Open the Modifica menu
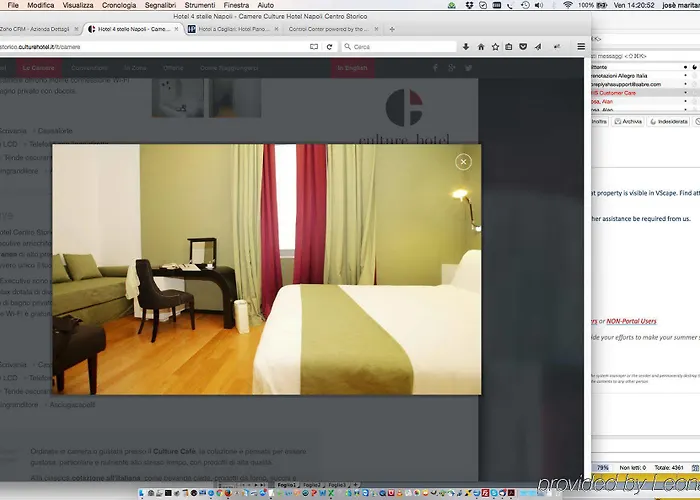The image size is (700, 500). pos(41,5)
